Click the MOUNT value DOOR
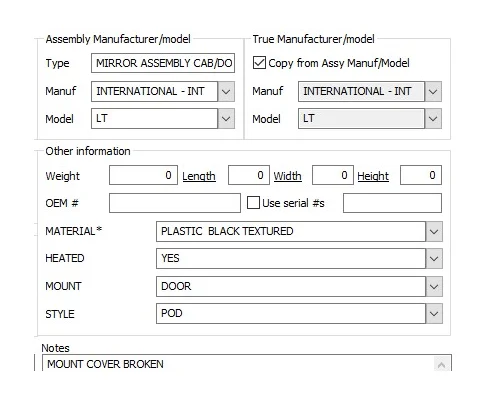500x400 pixels. [176, 286]
